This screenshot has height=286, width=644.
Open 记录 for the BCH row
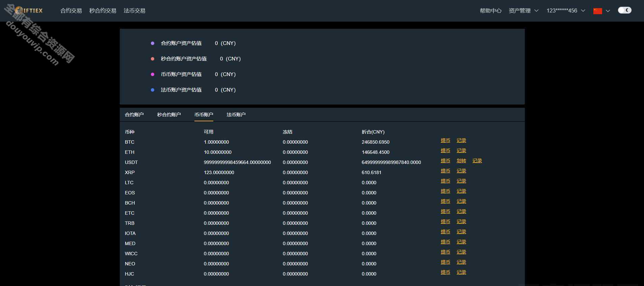click(x=461, y=201)
